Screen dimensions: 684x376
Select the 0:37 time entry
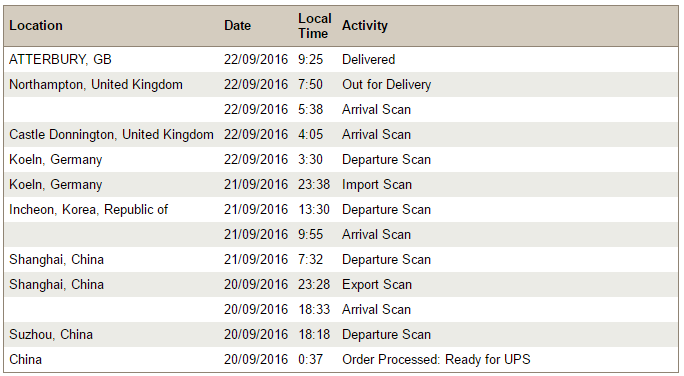[311, 359]
